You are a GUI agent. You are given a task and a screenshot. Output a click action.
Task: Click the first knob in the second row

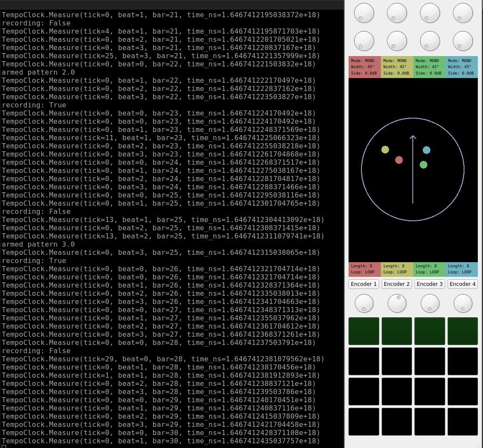pos(364,41)
